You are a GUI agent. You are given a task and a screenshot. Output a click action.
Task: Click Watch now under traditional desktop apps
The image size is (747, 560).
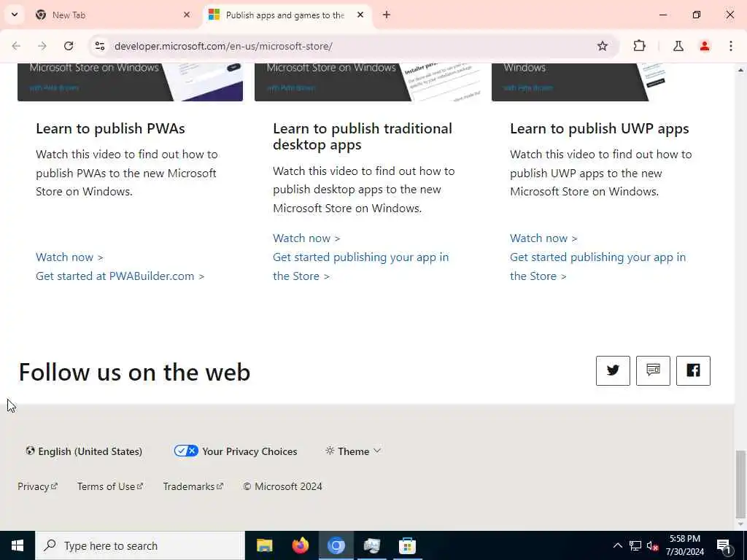coord(306,238)
